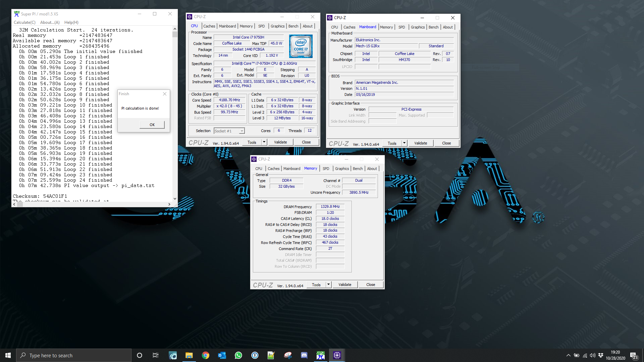Open File Explorer from the taskbar
Viewport: 644px width, 362px height.
[189, 355]
